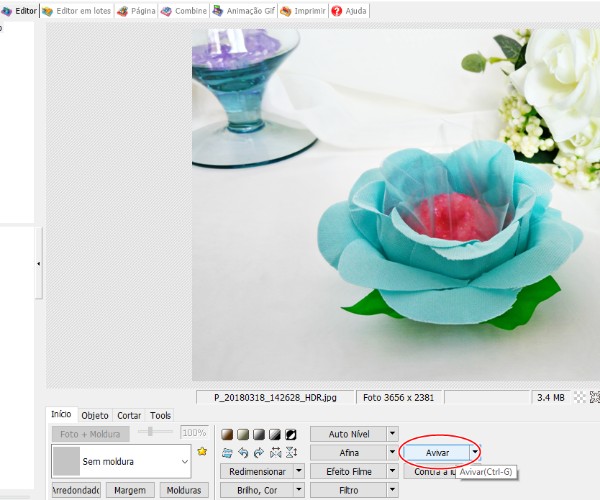This screenshot has height=500, width=600.
Task: Flip the photo vertically
Action: 291,453
